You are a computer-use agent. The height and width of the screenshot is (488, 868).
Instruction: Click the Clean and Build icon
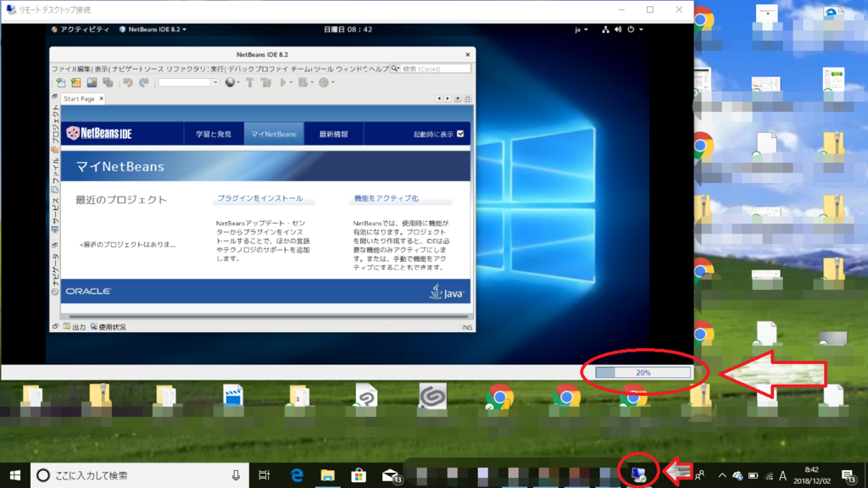click(x=265, y=82)
